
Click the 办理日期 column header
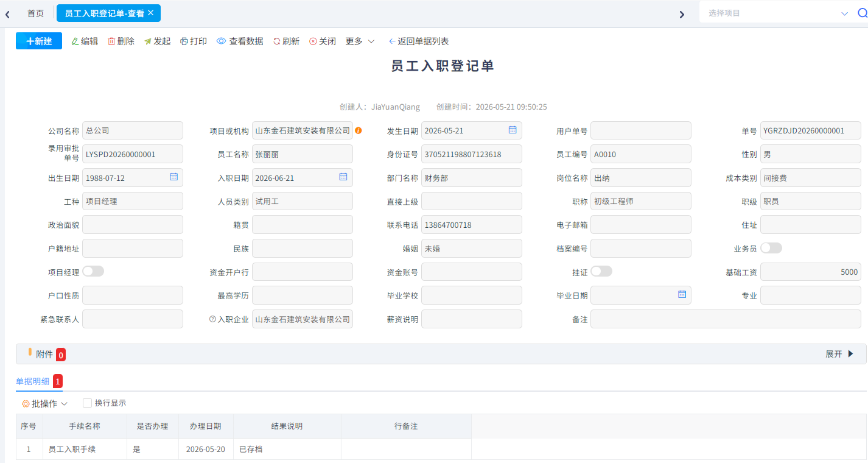click(206, 426)
